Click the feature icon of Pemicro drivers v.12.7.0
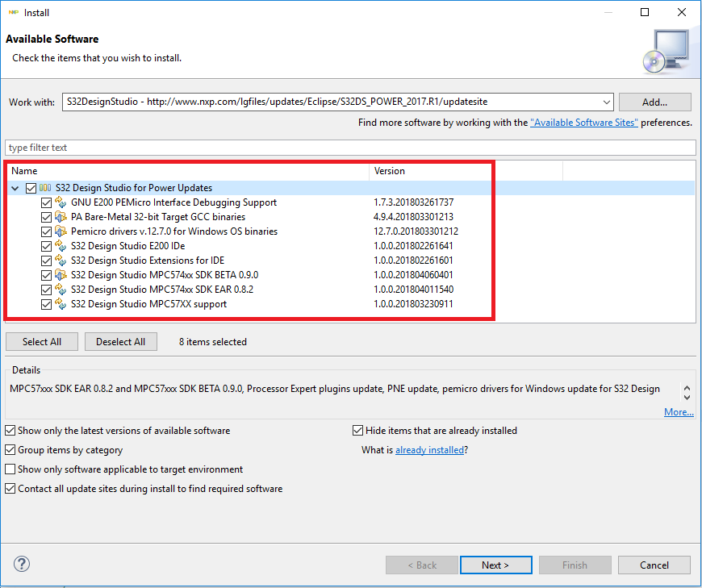The height and width of the screenshot is (588, 702). (61, 231)
